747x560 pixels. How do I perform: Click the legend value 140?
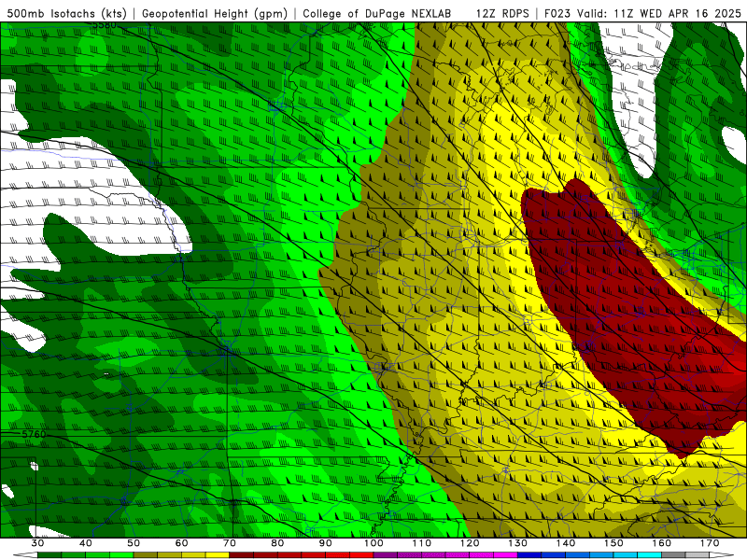pyautogui.click(x=566, y=543)
